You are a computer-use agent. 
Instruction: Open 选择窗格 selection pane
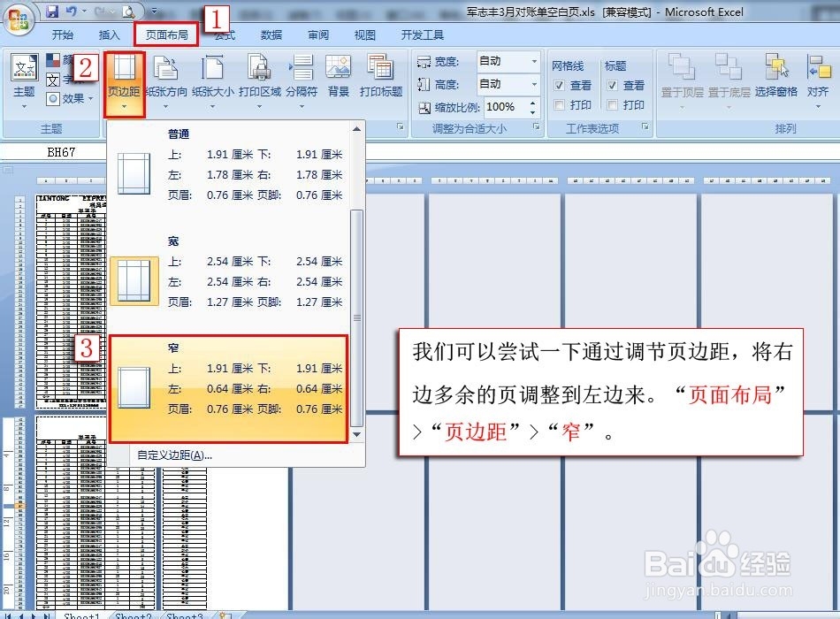pyautogui.click(x=776, y=76)
